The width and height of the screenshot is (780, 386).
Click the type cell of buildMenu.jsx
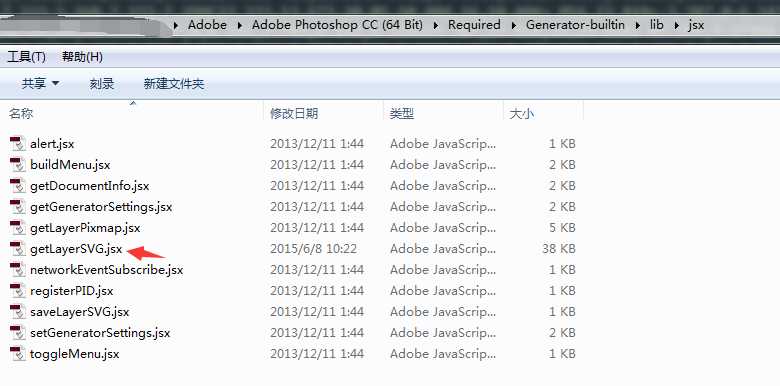[443, 165]
